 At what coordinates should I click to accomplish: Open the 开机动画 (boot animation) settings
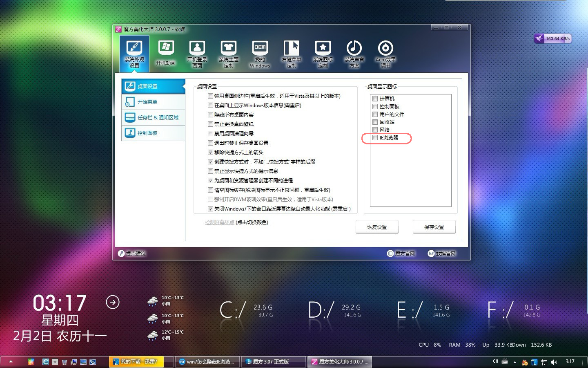click(166, 53)
